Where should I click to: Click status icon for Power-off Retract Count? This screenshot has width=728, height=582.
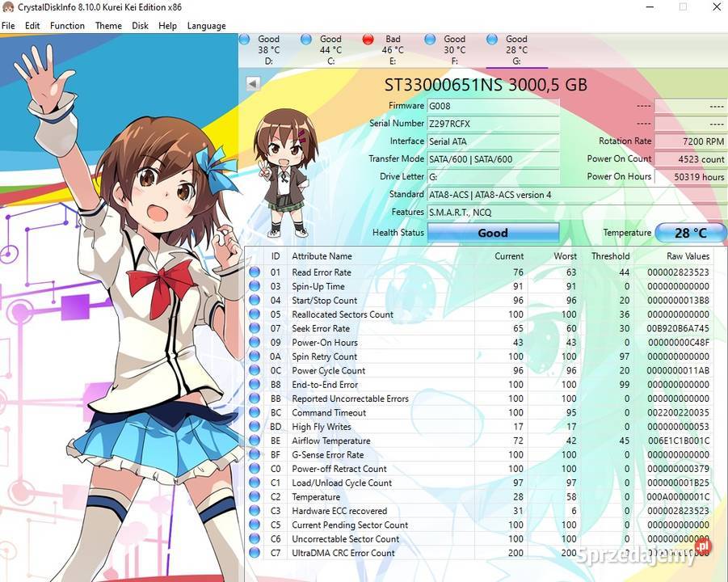point(255,469)
